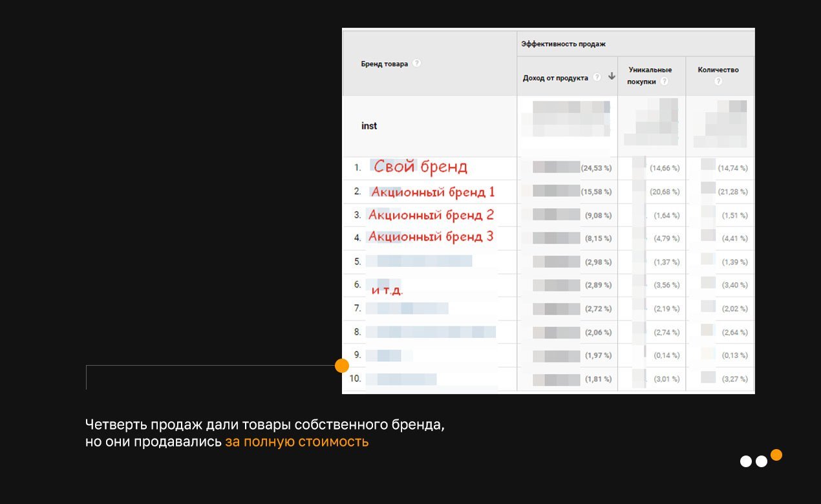Select the (1,51 %) quantity cell
Viewport: 821px width, 504px height.
(734, 215)
